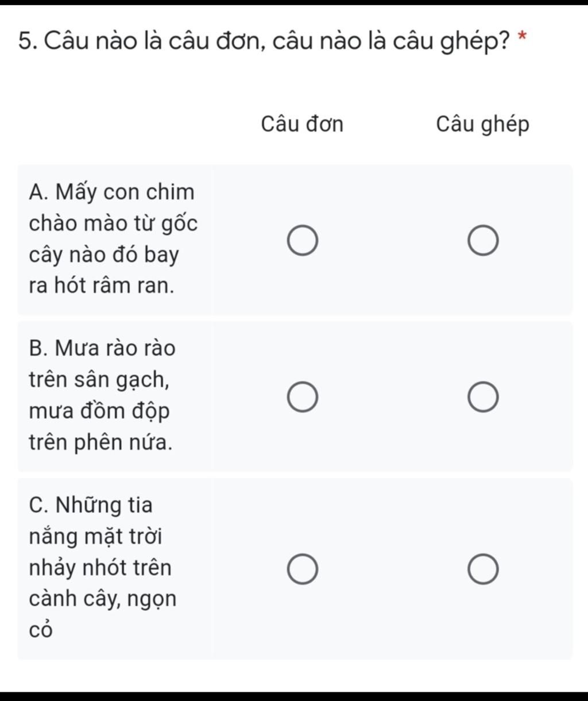
Task: Click gray area between row C radio buttons
Action: pyautogui.click(x=393, y=569)
